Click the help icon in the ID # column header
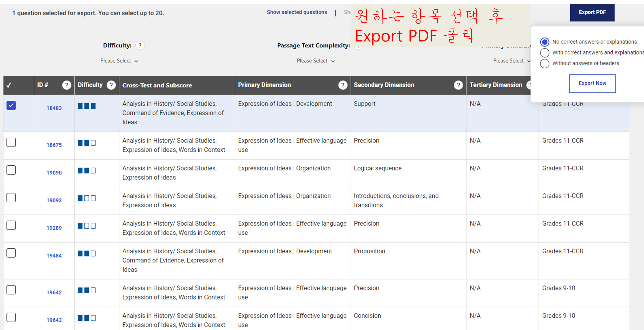 [x=67, y=85]
